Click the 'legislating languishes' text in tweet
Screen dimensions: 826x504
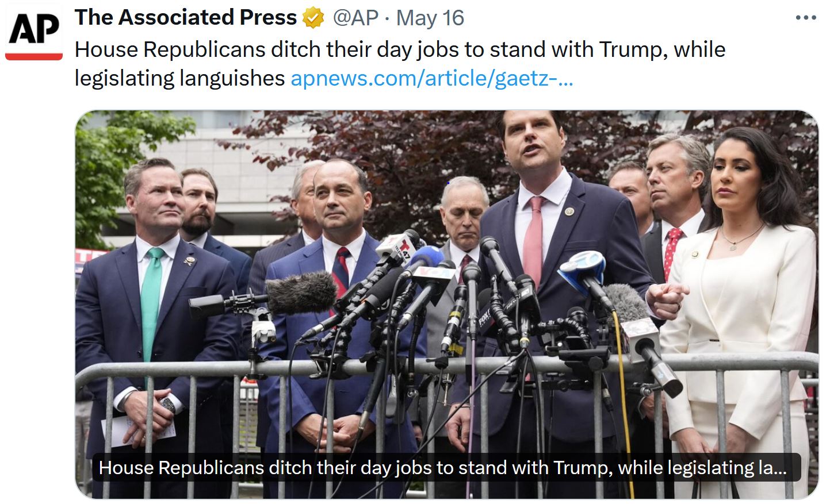pos(179,78)
